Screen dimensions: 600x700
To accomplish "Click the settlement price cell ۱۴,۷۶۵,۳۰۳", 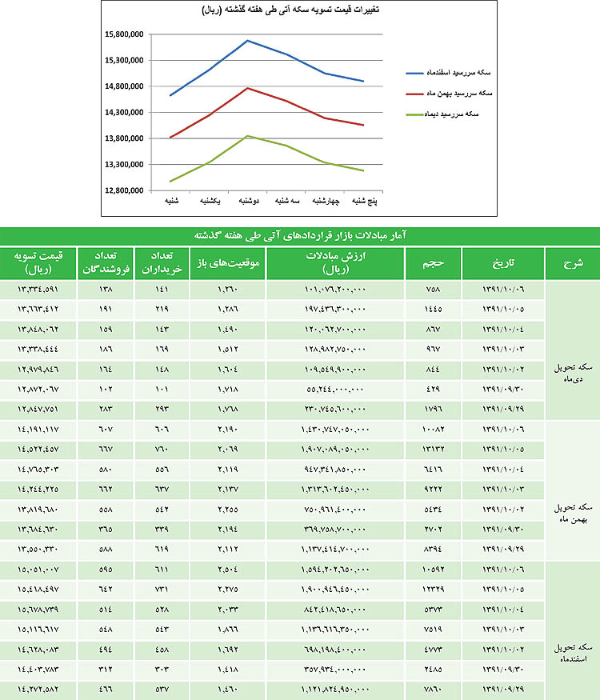I will (x=38, y=469).
